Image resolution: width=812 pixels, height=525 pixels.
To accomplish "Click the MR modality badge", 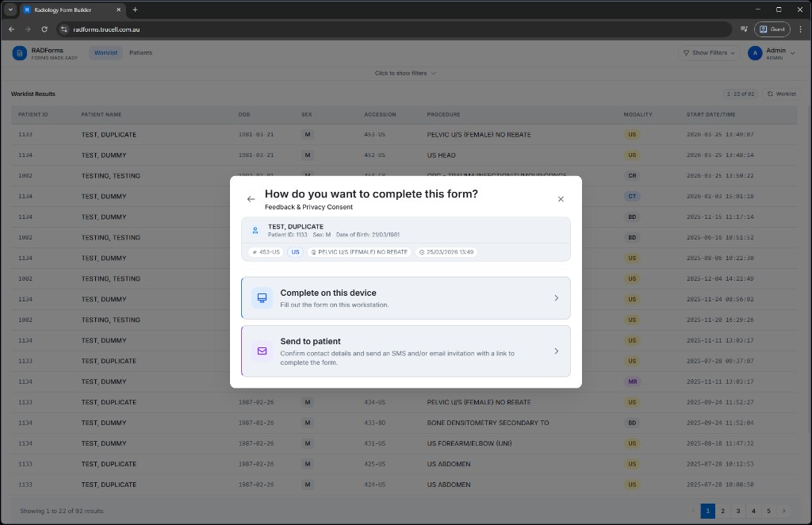I will 632,381.
